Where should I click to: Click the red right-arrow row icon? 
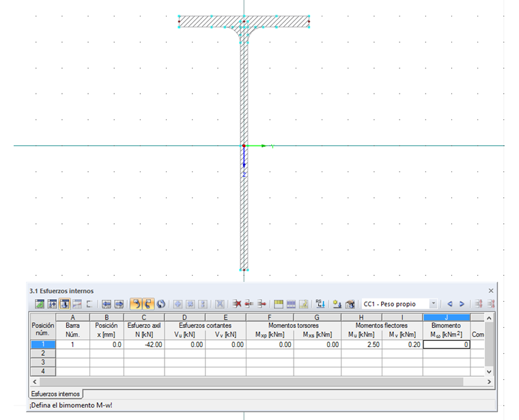(x=262, y=304)
